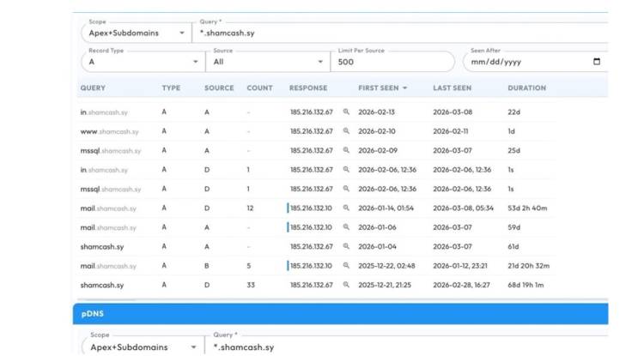Viewport: 644px width, 356px height.
Task: Click magnifier icon in mssql.shamcash.sy 2026-02-09 row
Action: [x=347, y=151]
